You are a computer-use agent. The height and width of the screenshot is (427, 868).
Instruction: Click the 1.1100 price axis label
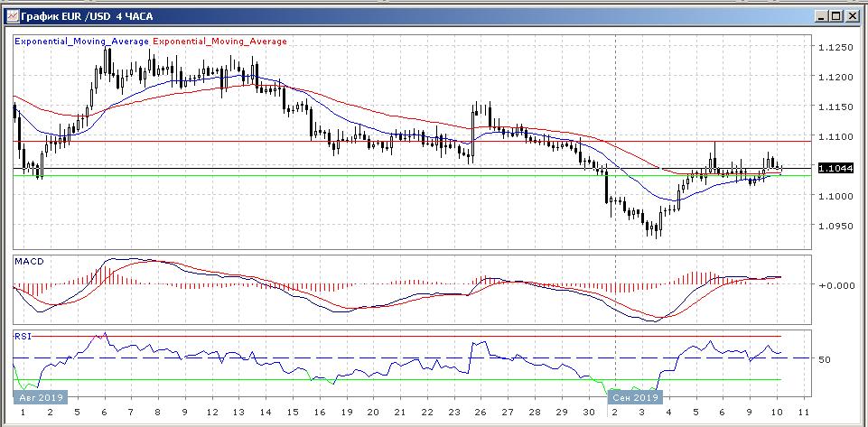point(835,136)
